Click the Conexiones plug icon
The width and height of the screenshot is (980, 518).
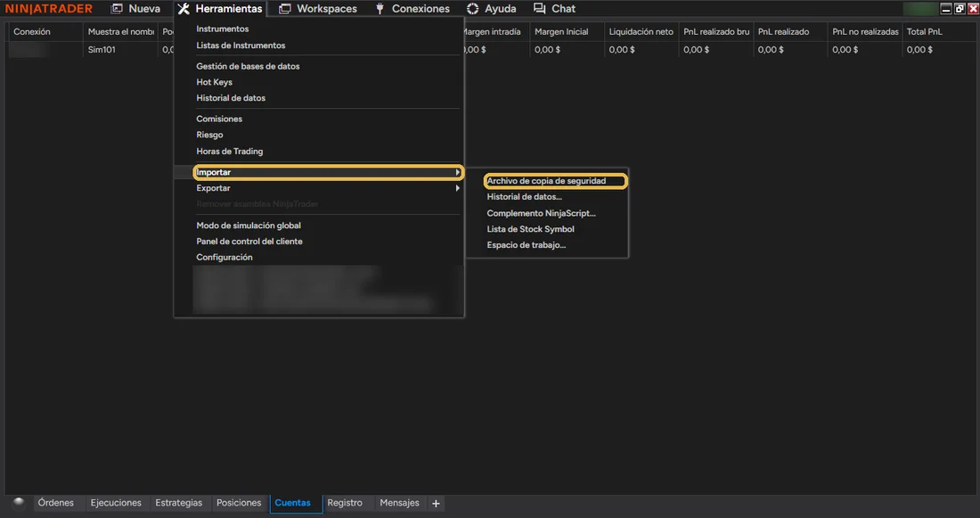380,9
